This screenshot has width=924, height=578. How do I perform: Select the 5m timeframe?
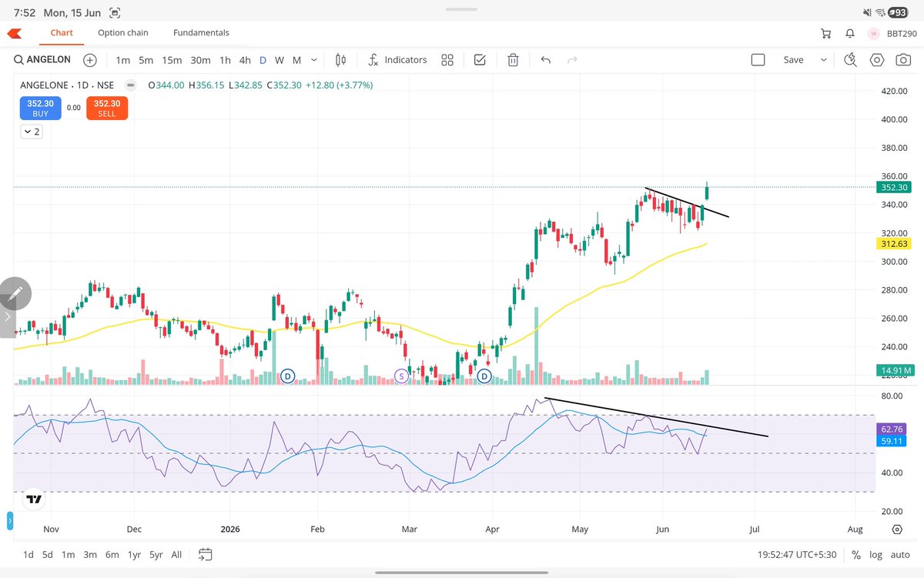point(146,60)
